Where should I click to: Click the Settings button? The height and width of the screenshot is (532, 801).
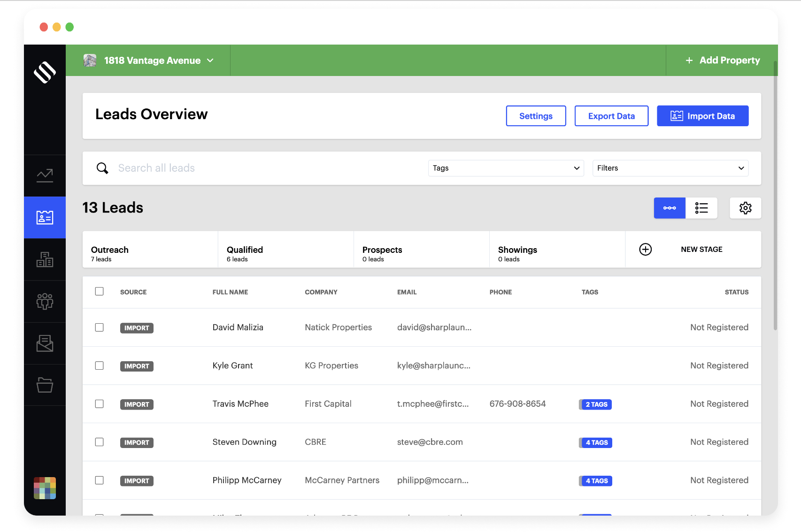pos(536,116)
